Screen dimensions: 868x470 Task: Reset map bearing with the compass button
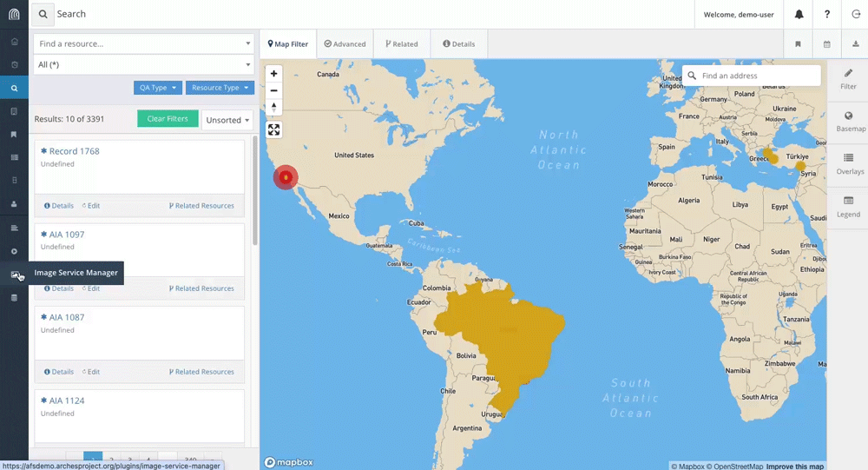coord(273,107)
